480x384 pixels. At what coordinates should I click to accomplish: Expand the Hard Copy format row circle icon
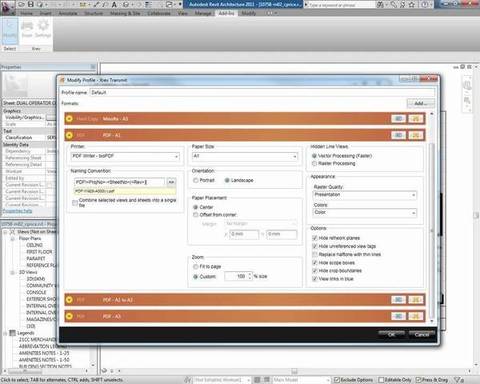click(x=69, y=119)
